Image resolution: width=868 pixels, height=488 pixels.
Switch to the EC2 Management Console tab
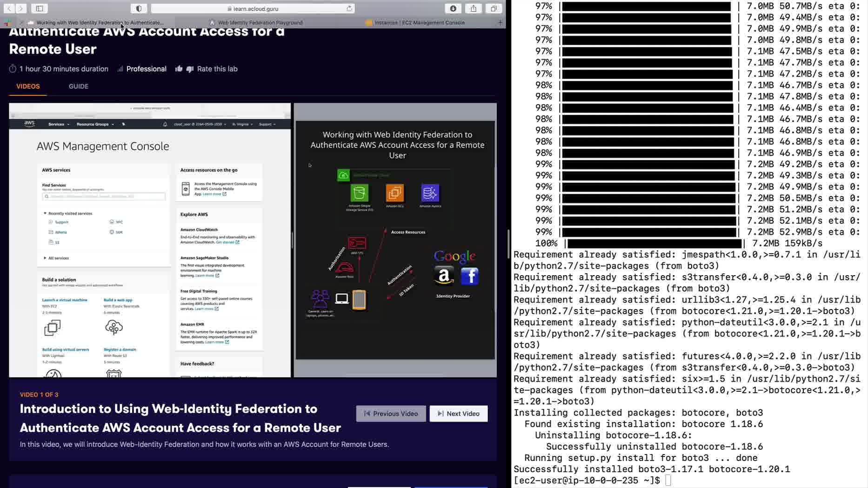click(x=419, y=22)
